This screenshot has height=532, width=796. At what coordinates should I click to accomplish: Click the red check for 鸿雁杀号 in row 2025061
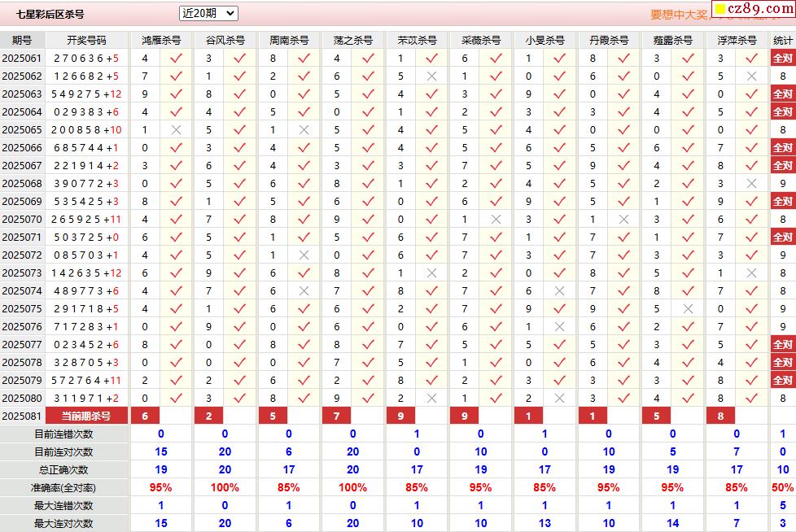[x=176, y=59]
